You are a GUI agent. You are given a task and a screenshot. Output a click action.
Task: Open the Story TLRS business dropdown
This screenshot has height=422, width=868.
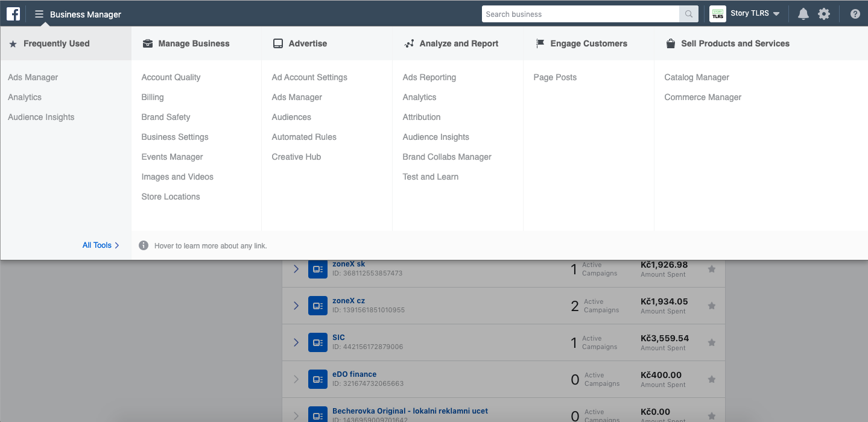(x=755, y=14)
